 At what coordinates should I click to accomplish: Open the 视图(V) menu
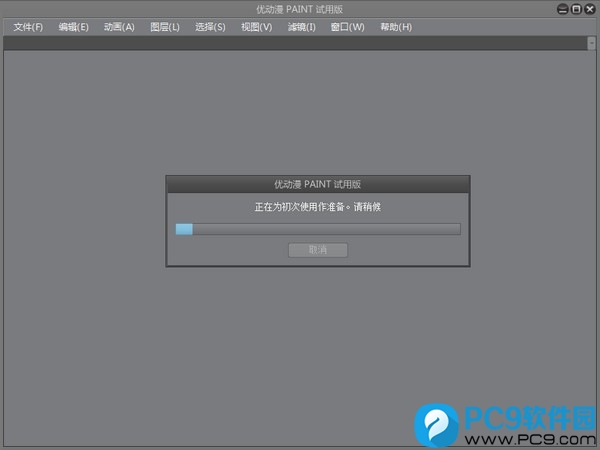(x=256, y=27)
